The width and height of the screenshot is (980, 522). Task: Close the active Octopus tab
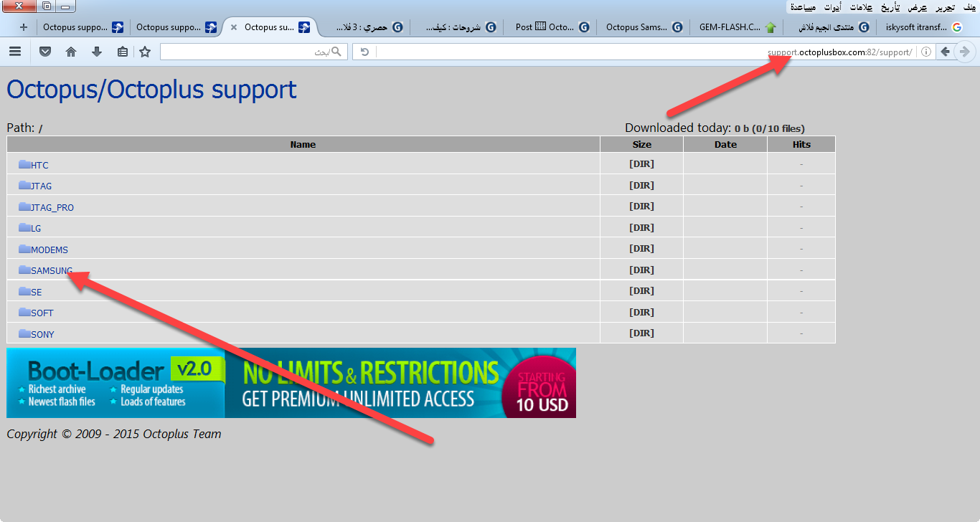[234, 27]
